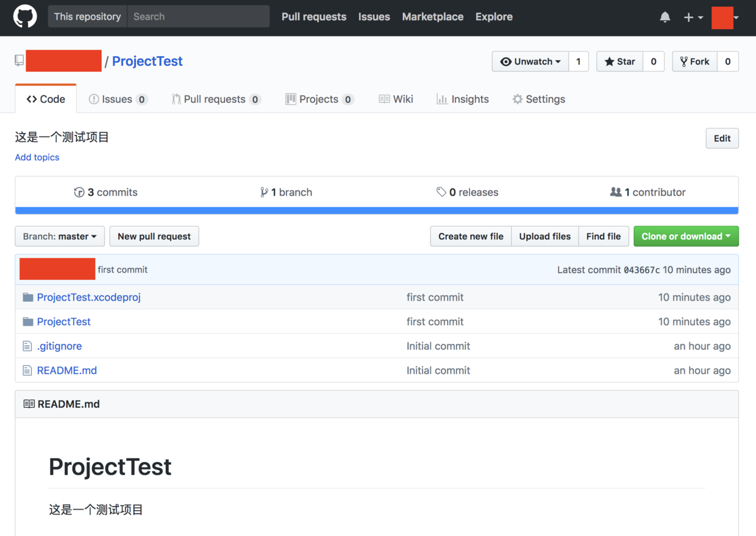Open the plus create-new menu
The width and height of the screenshot is (756, 536).
click(693, 17)
